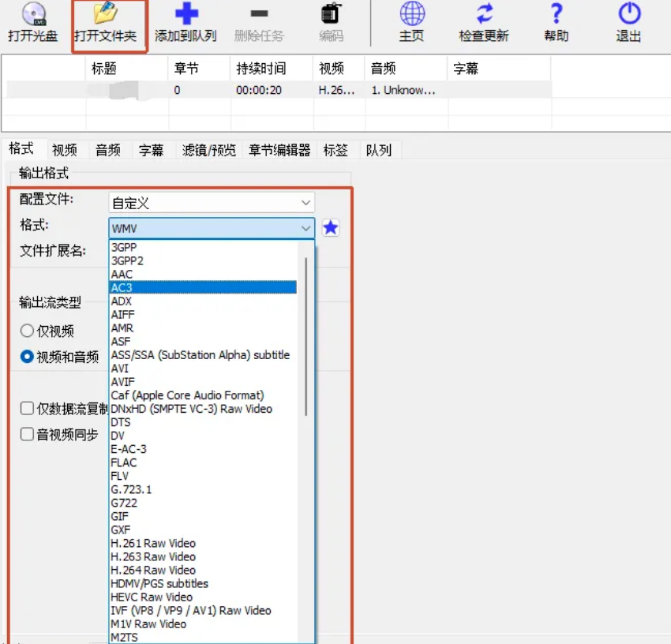Select HEVC Raw Video entry

(203, 597)
